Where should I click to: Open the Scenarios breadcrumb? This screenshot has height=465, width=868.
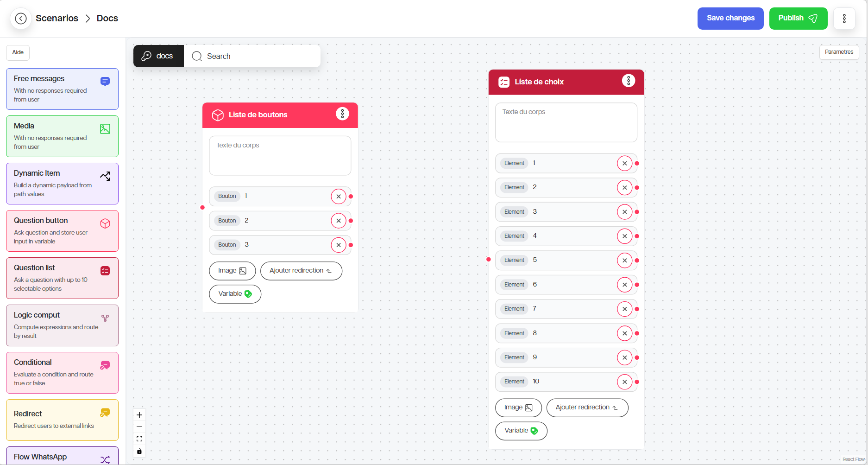click(x=57, y=19)
